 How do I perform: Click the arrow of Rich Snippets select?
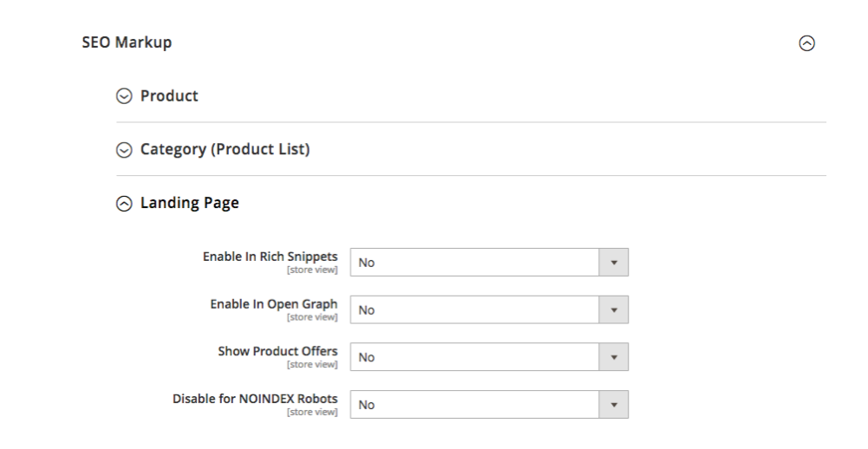click(613, 263)
